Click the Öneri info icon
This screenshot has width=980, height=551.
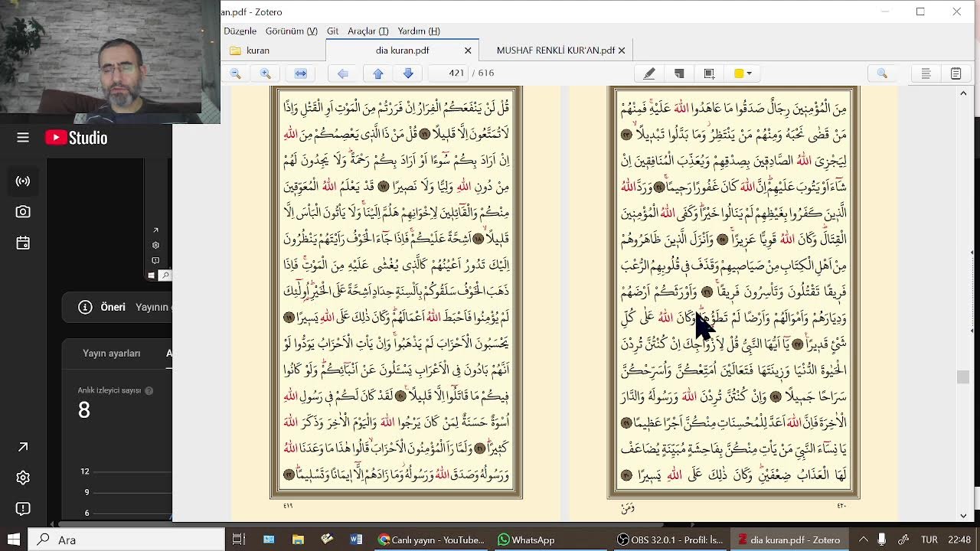pyautogui.click(x=85, y=307)
